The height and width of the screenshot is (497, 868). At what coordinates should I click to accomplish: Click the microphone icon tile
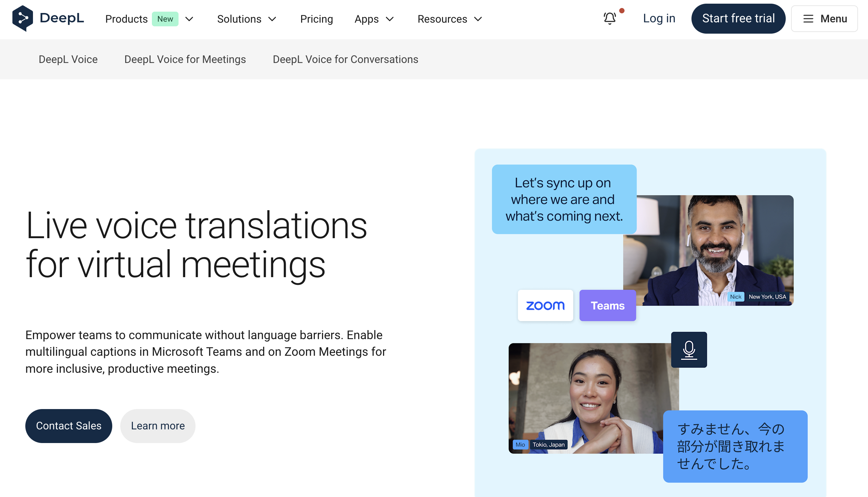pyautogui.click(x=689, y=349)
